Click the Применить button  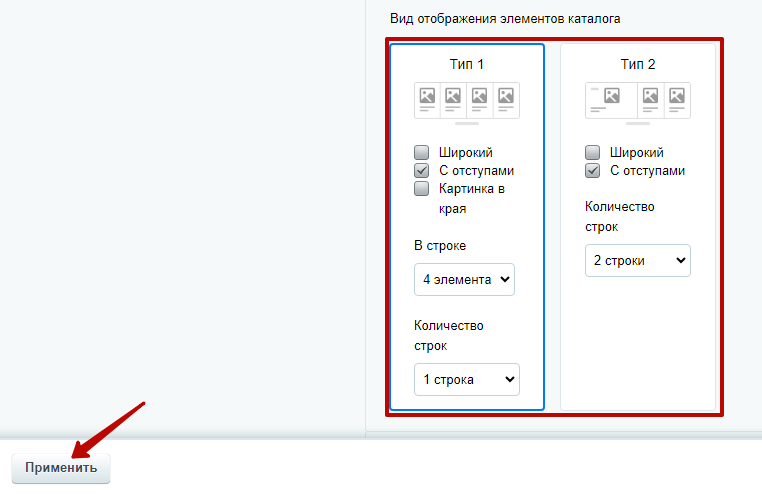pos(61,468)
